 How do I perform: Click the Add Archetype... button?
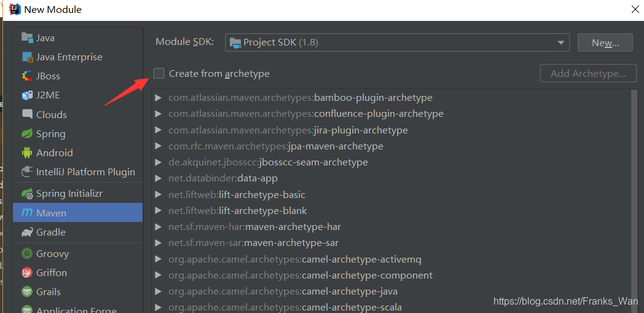588,74
